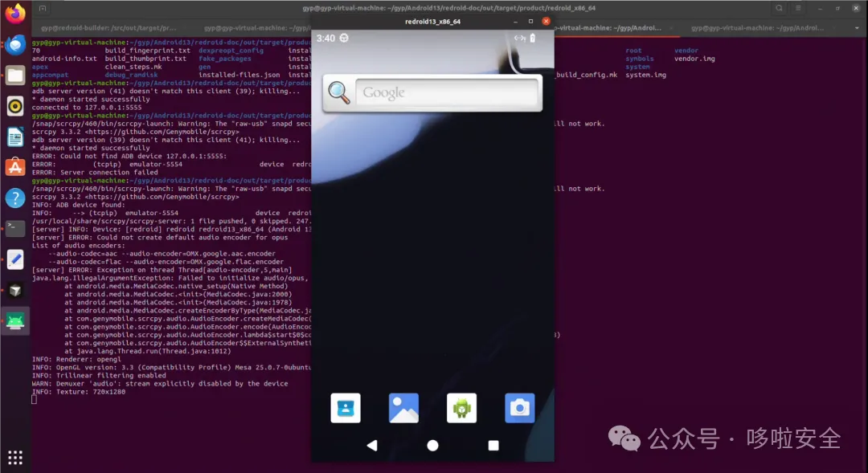Click the terminal window title path text
Viewport: 868px width, 473px height.
coord(449,8)
